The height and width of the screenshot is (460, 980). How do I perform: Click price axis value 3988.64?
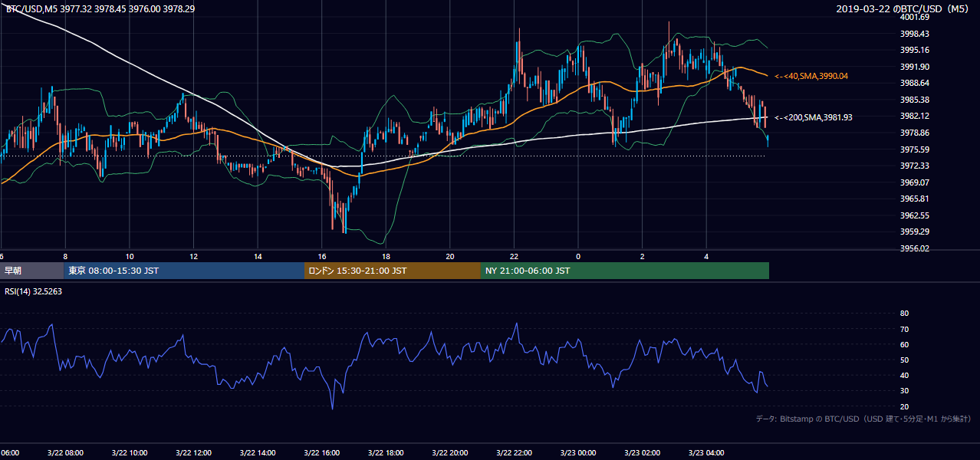point(914,83)
